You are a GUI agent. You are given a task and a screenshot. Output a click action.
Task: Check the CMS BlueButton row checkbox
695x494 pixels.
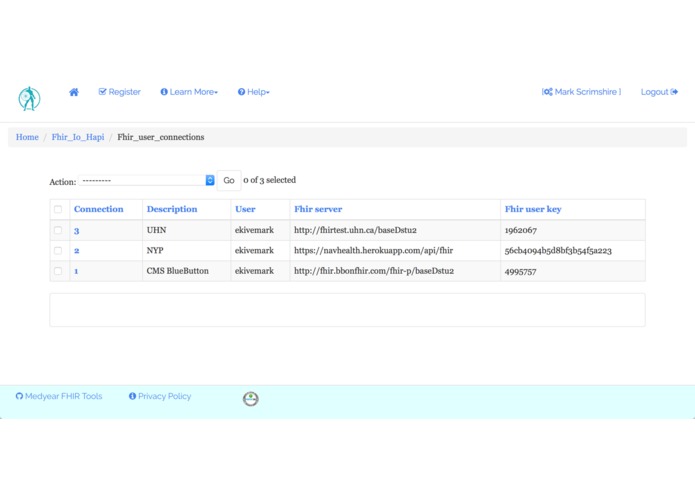58,271
